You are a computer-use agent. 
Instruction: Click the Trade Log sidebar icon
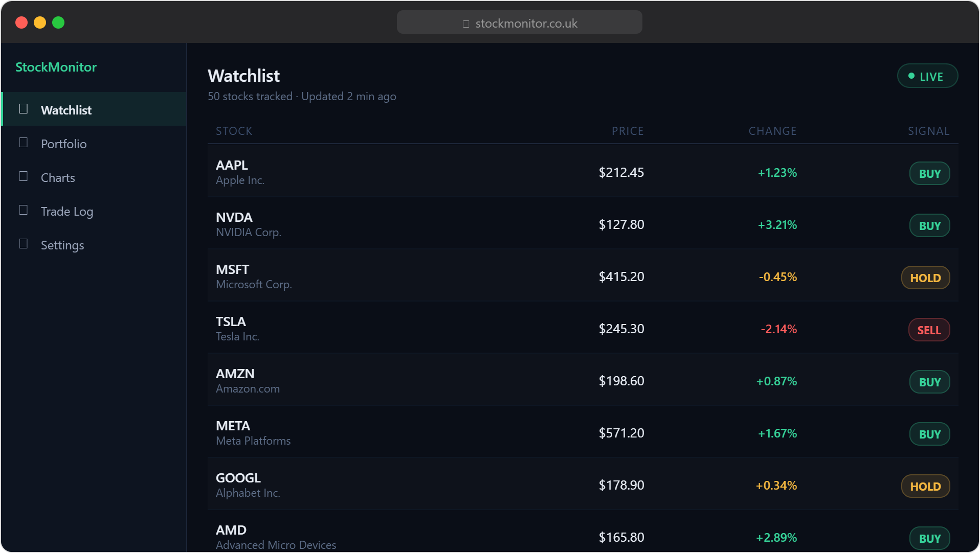point(24,210)
